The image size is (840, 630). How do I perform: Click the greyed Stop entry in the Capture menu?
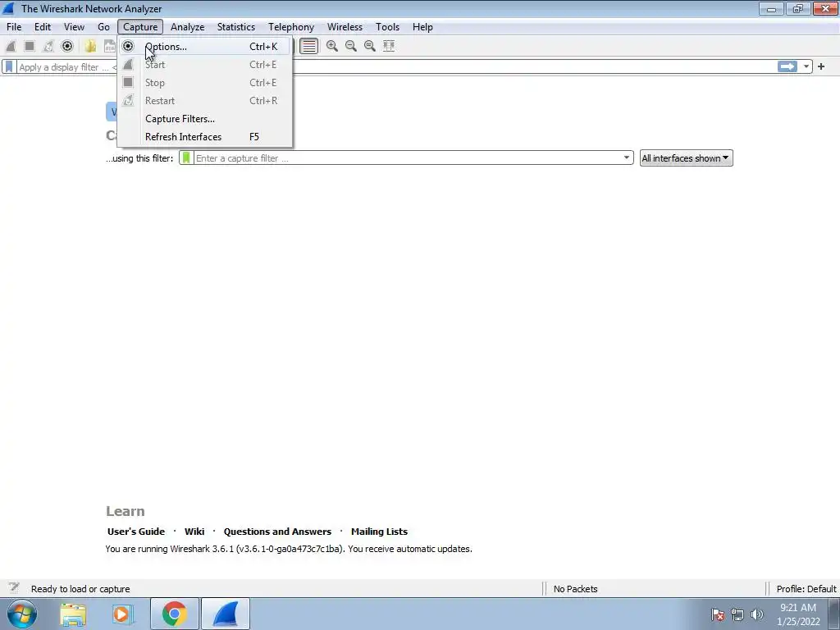205,83
